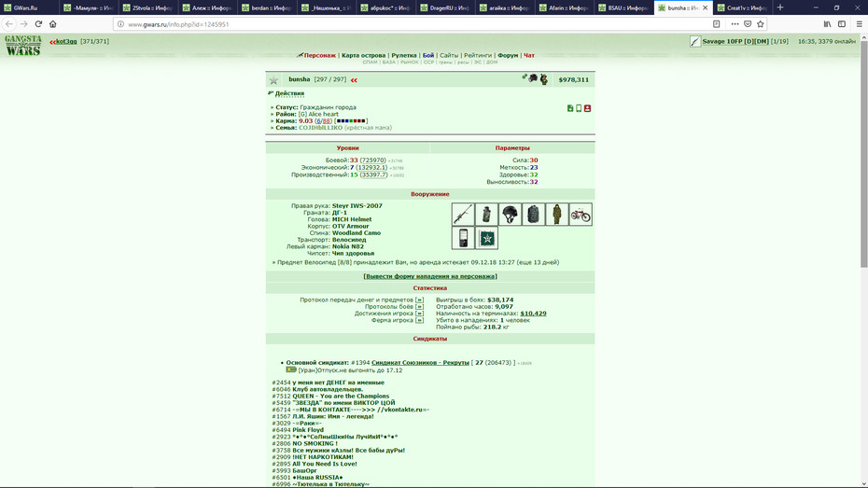Image resolution: width=868 pixels, height=488 pixels.
Task: Click the red contact icon in profile
Action: click(587, 108)
